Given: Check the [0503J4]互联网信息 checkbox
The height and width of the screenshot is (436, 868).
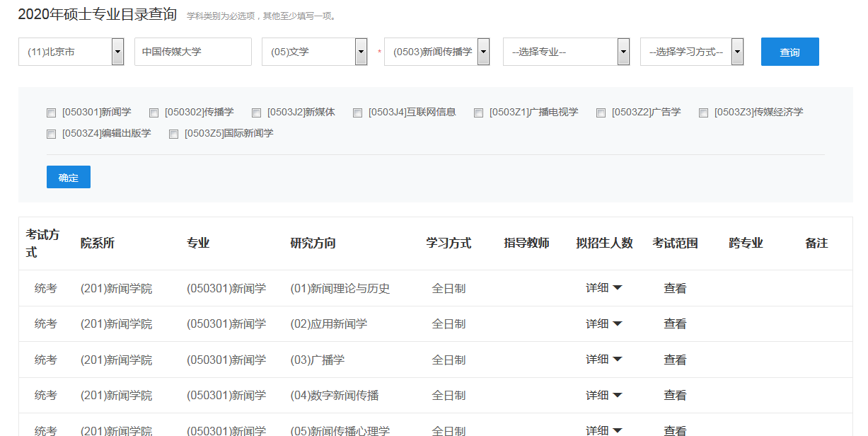Looking at the screenshot, I should 357,113.
